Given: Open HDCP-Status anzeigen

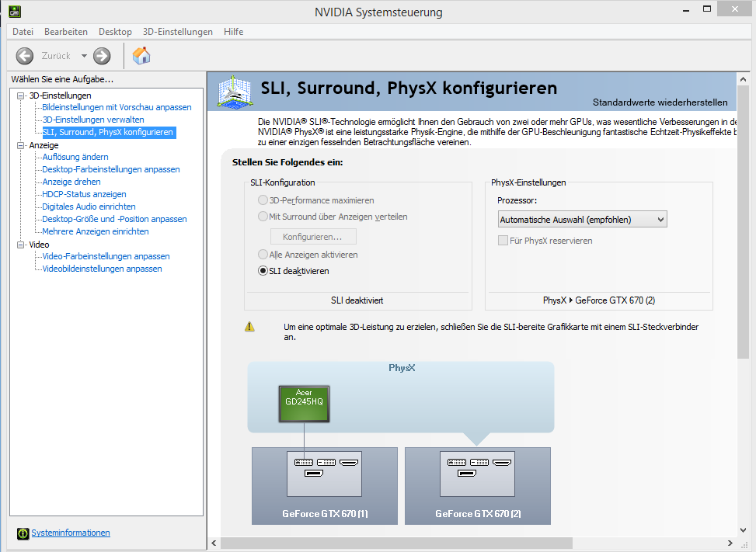Looking at the screenshot, I should pos(84,194).
